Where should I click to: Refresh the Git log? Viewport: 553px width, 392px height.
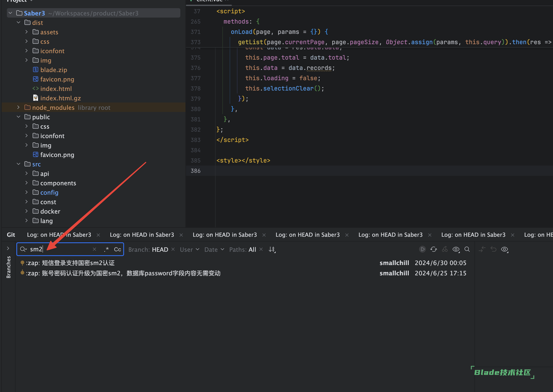(433, 249)
